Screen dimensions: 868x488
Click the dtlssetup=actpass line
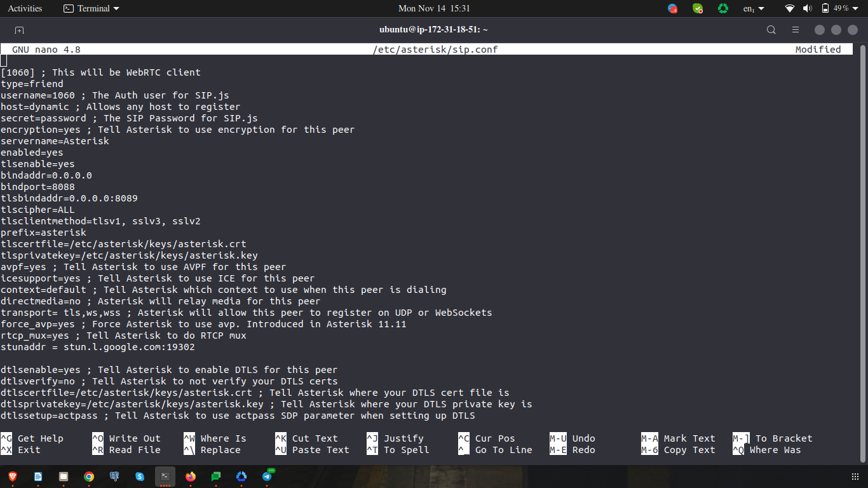coord(238,416)
